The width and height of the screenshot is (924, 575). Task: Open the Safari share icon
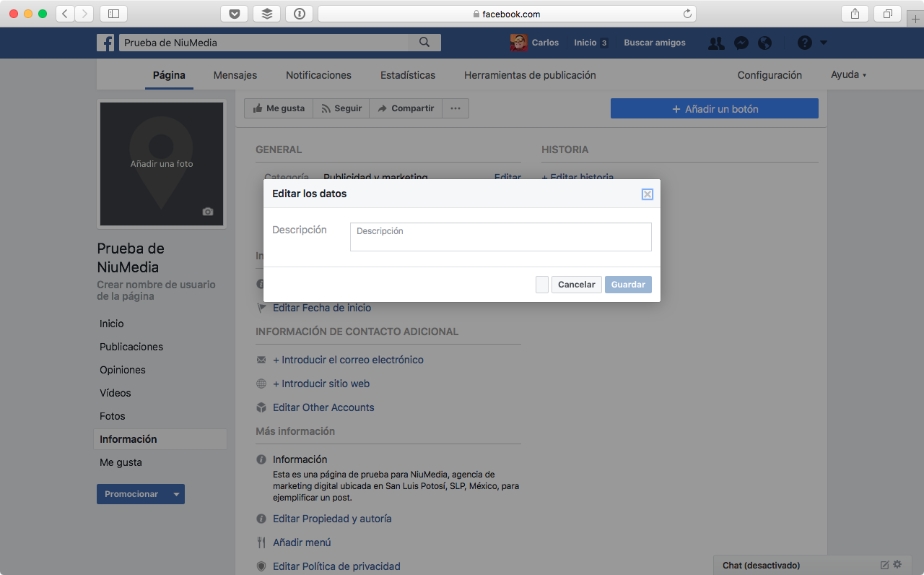(x=855, y=14)
